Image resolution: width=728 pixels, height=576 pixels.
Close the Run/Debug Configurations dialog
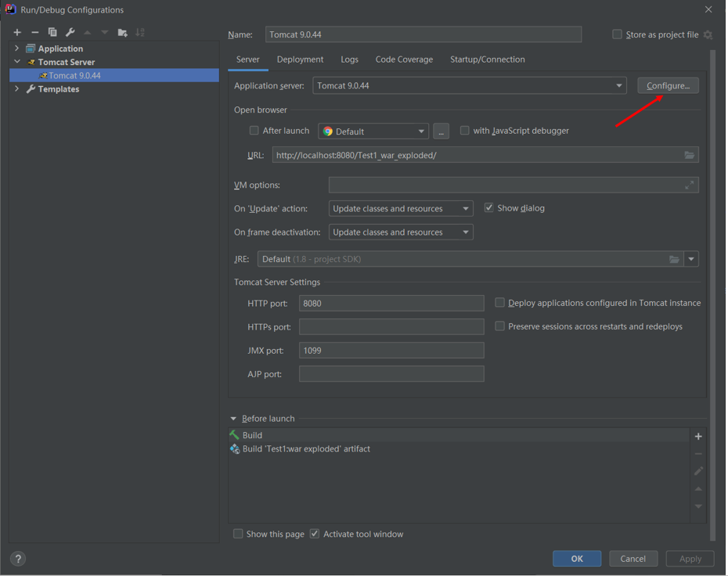click(708, 9)
